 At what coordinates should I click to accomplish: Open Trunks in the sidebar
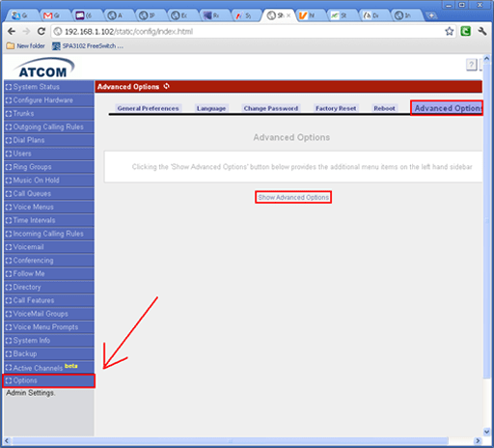pos(49,114)
